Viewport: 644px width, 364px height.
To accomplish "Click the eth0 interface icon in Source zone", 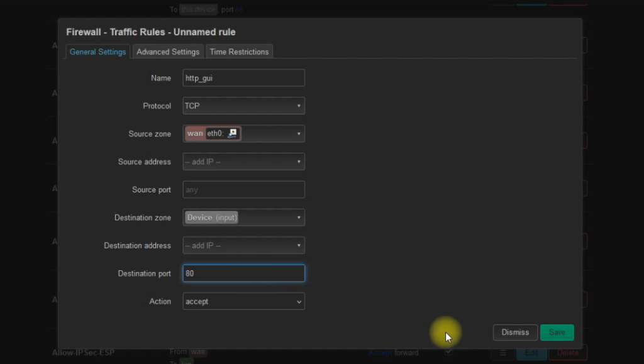I will (233, 133).
